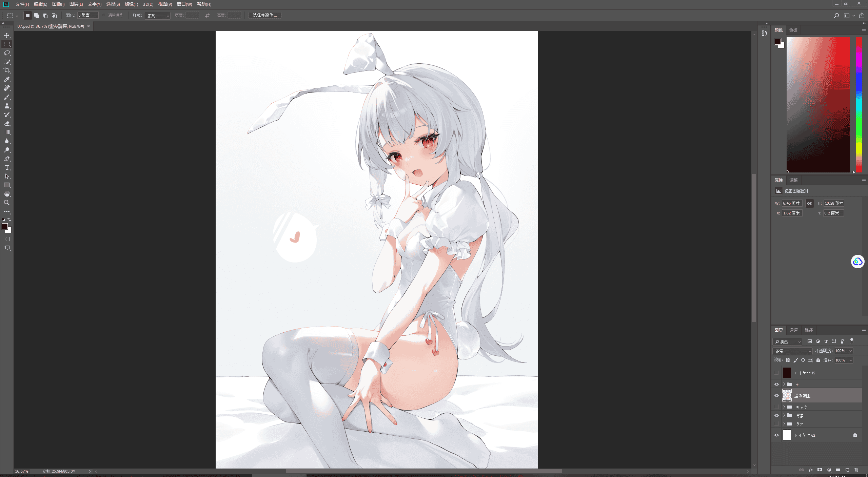Select the Gradient tool
Screen dimensions: 868x477
[x=7, y=132]
